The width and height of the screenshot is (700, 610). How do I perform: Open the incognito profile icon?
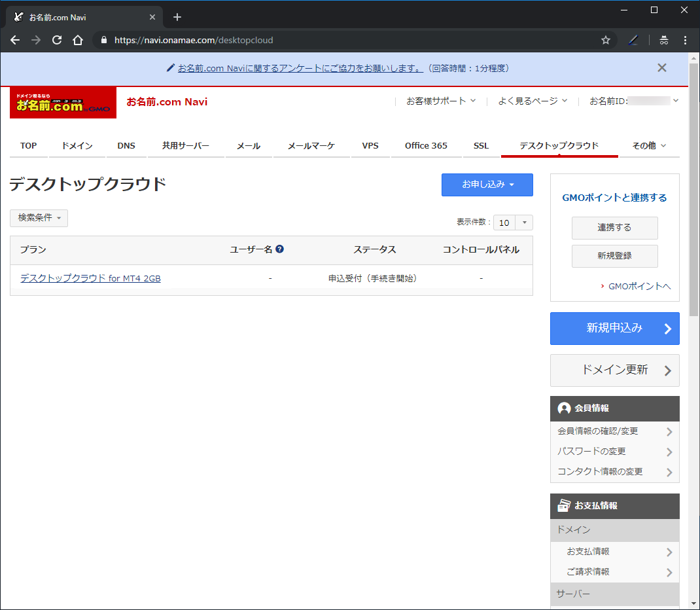click(664, 40)
